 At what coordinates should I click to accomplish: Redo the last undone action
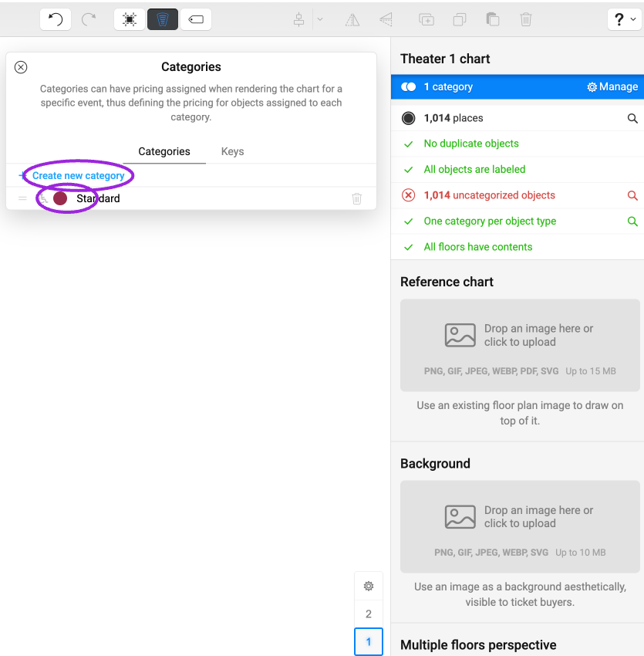(x=89, y=19)
